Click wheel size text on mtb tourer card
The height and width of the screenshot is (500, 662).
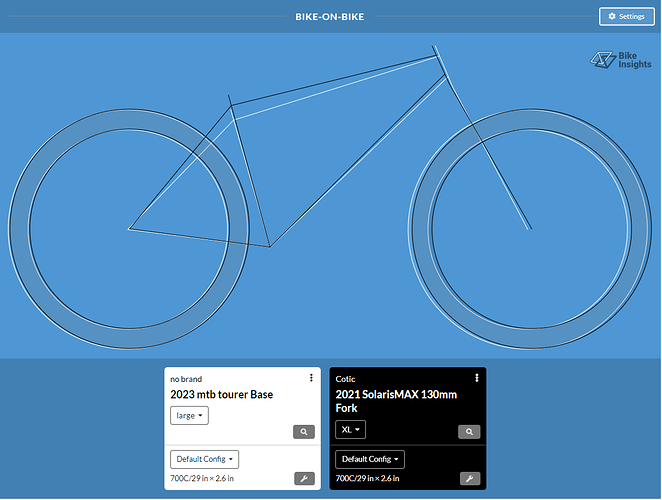(202, 478)
